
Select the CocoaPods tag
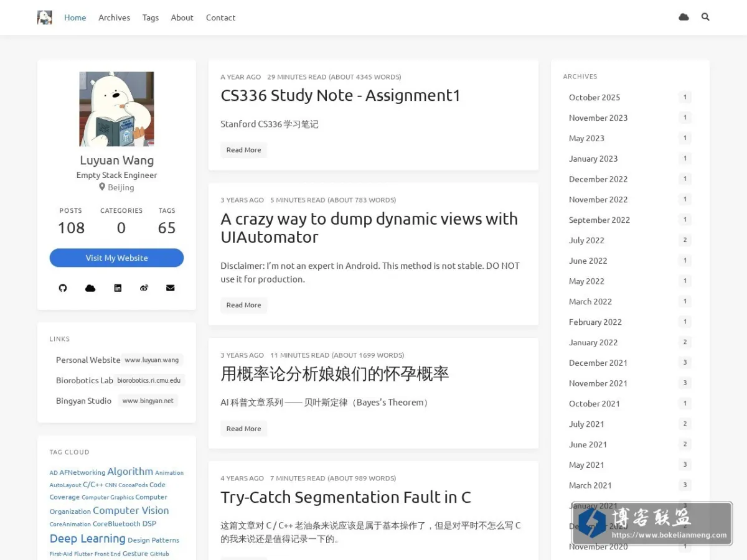[x=133, y=485]
